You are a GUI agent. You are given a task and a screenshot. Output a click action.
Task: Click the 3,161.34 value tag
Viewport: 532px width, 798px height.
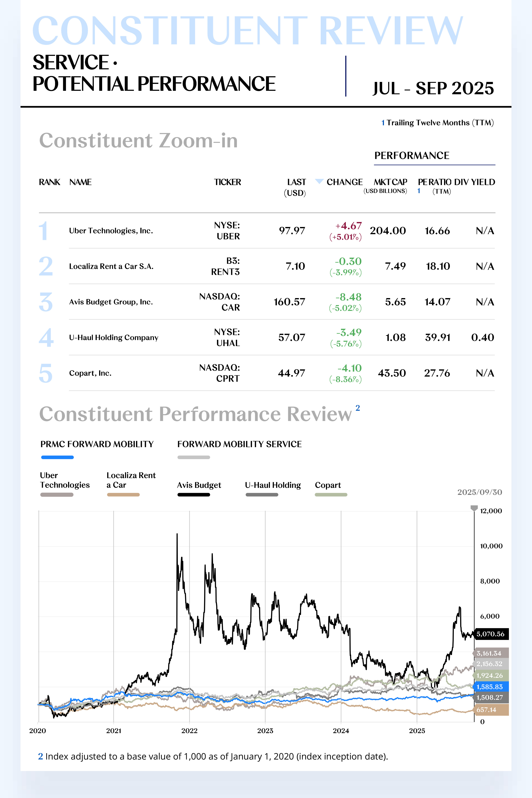click(490, 653)
